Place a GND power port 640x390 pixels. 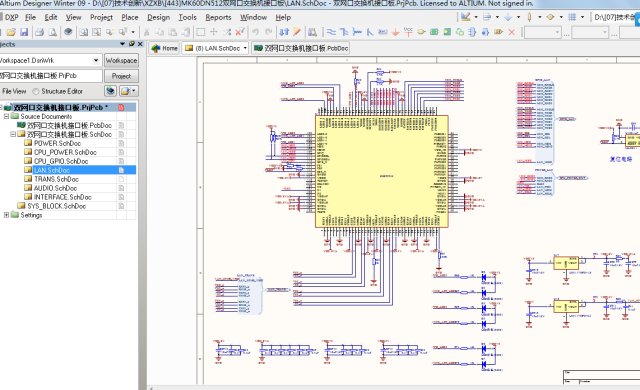395,32
